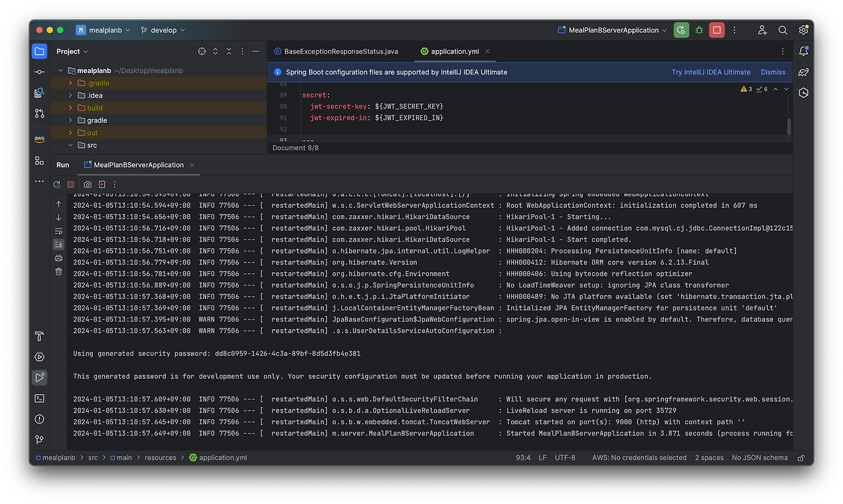Open the Database tool window icon
The height and width of the screenshot is (504, 843).
click(40, 93)
